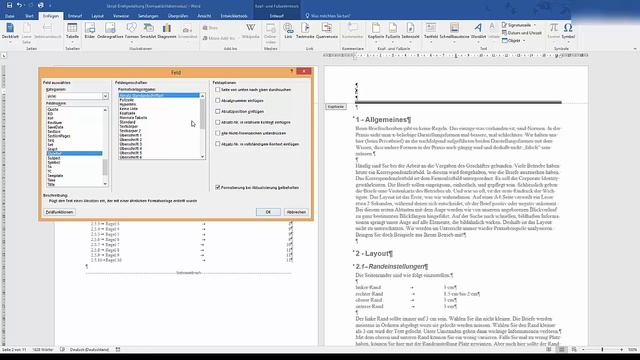Click the zoom in plus button
The height and width of the screenshot is (360, 640).
[622, 349]
